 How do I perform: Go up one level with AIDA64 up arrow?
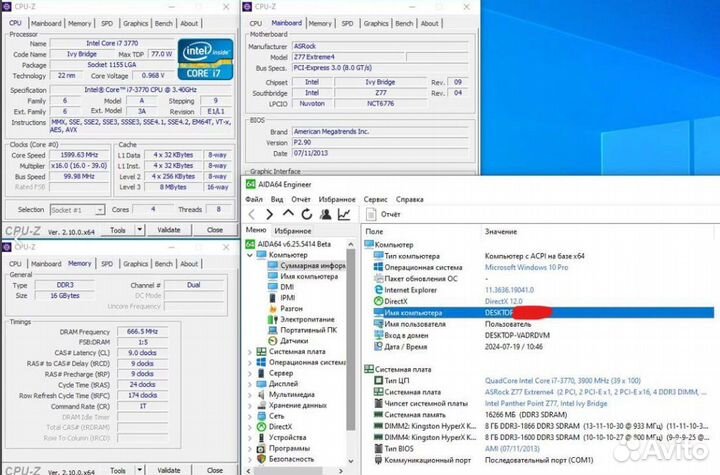tap(288, 214)
